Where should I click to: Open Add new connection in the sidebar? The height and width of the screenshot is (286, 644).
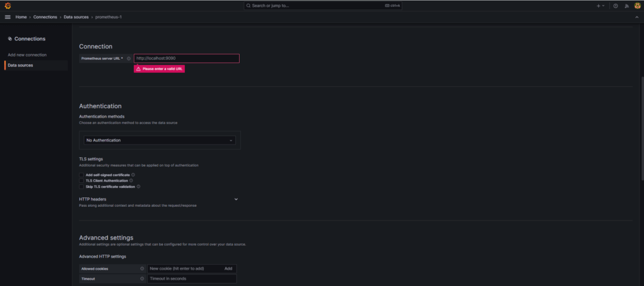click(x=27, y=55)
